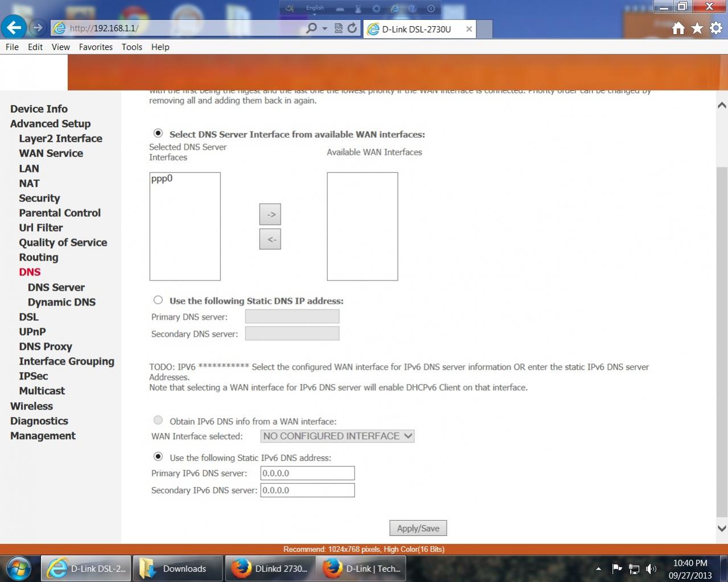Screen dimensions: 728x582
Task: Open the WAN Interface selected dropdown
Action: 338,436
